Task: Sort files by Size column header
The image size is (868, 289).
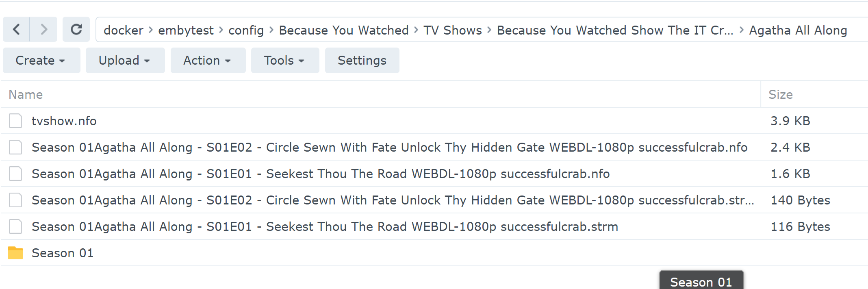Action: pos(780,95)
